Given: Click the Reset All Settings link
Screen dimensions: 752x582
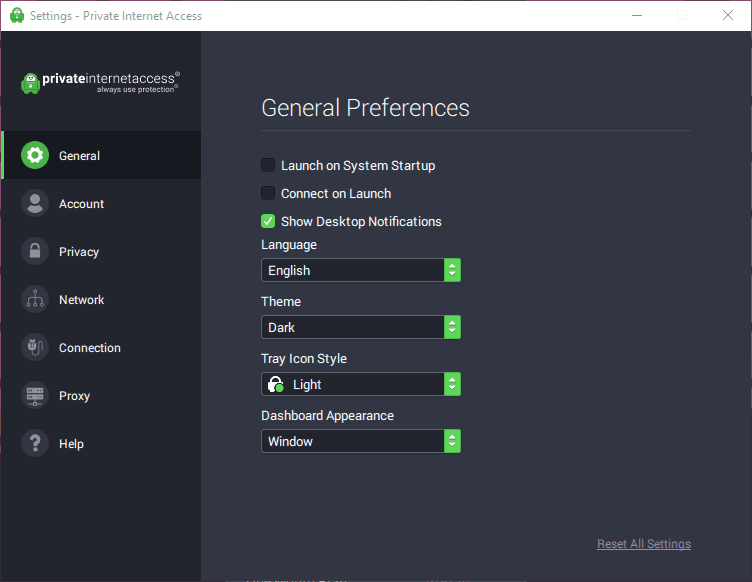Looking at the screenshot, I should (x=644, y=544).
